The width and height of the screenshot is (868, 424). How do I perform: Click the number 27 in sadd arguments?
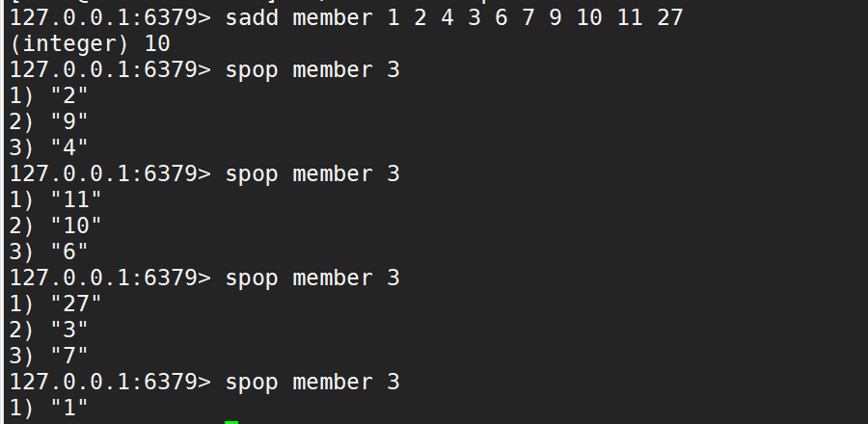click(x=670, y=17)
